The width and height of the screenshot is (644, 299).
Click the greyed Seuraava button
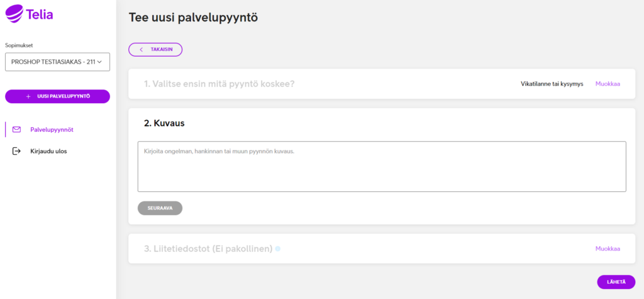(x=160, y=208)
